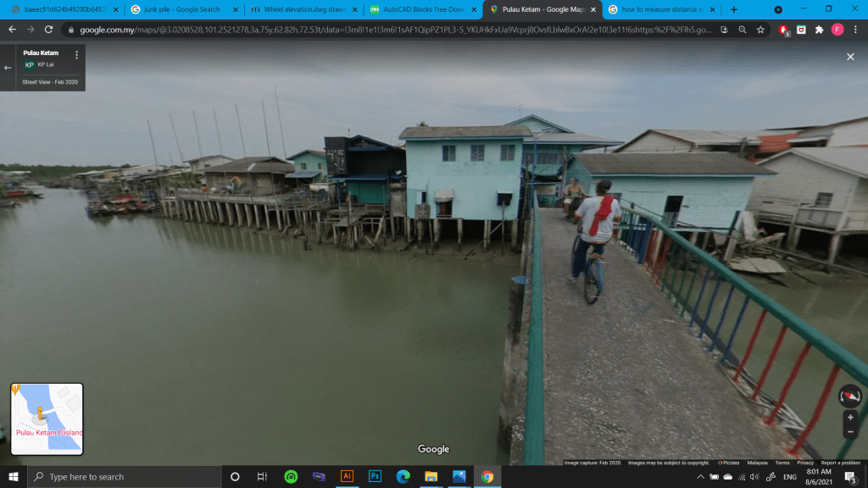Image resolution: width=868 pixels, height=488 pixels.
Task: Open Adobe Illustrator from the taskbar
Action: click(x=346, y=476)
